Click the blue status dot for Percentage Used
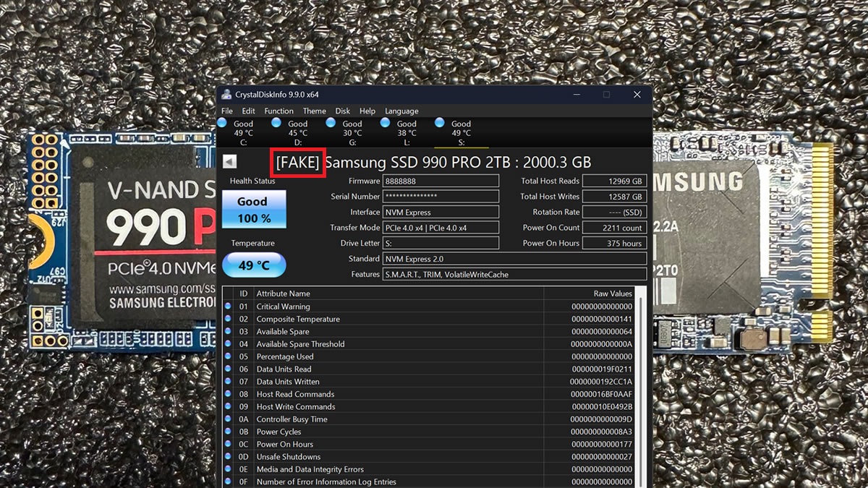Viewport: 868px width, 488px height. click(x=228, y=356)
